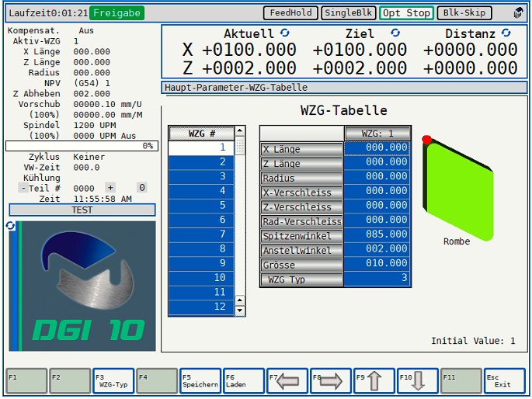The width and height of the screenshot is (532, 399).
Task: Click scroll-up arrow at top of WZG list
Action: click(x=240, y=131)
